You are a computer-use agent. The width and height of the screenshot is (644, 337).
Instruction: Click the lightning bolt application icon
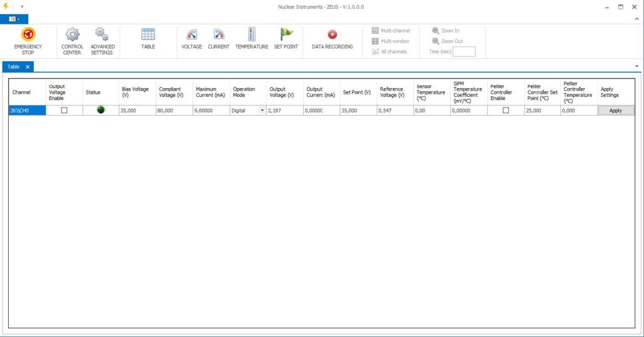pos(6,6)
